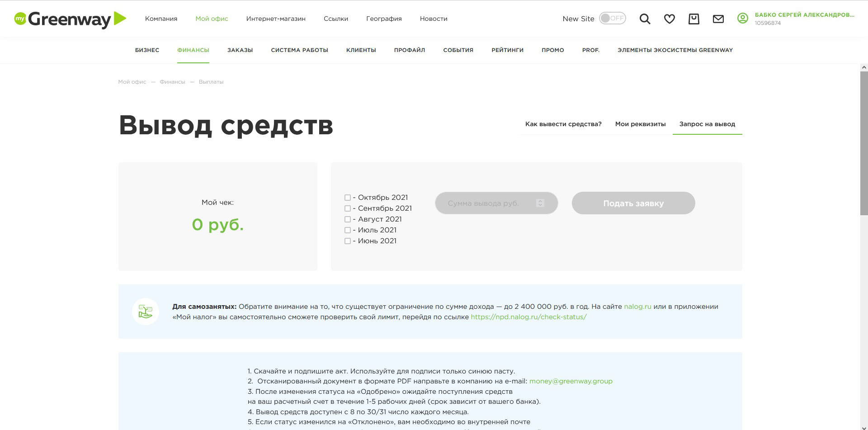Viewport: 868px width, 430px height.
Task: Check the Октябрь 2021 checkbox
Action: coord(347,198)
